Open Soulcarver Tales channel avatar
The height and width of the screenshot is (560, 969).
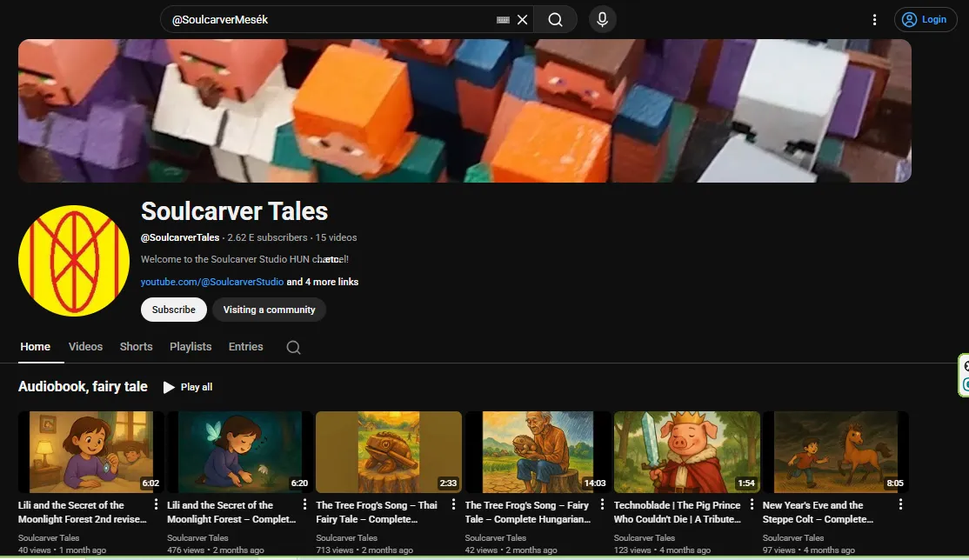pos(74,261)
